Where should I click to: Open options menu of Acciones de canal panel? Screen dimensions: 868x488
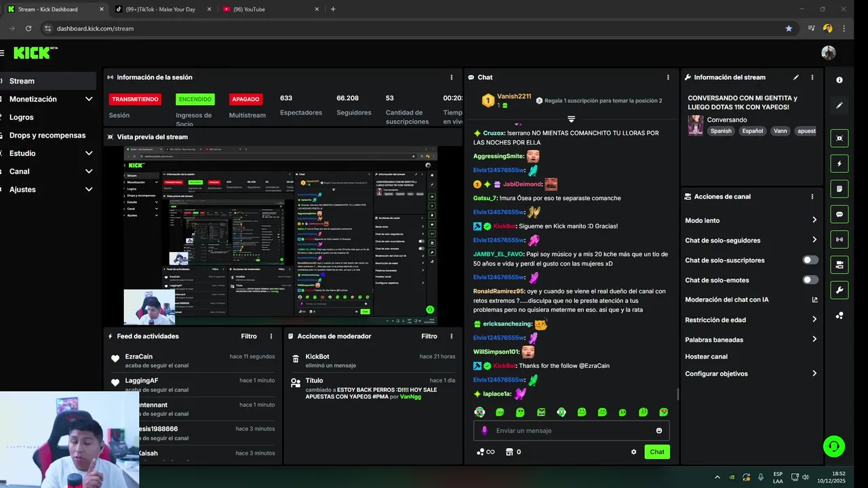(x=812, y=197)
